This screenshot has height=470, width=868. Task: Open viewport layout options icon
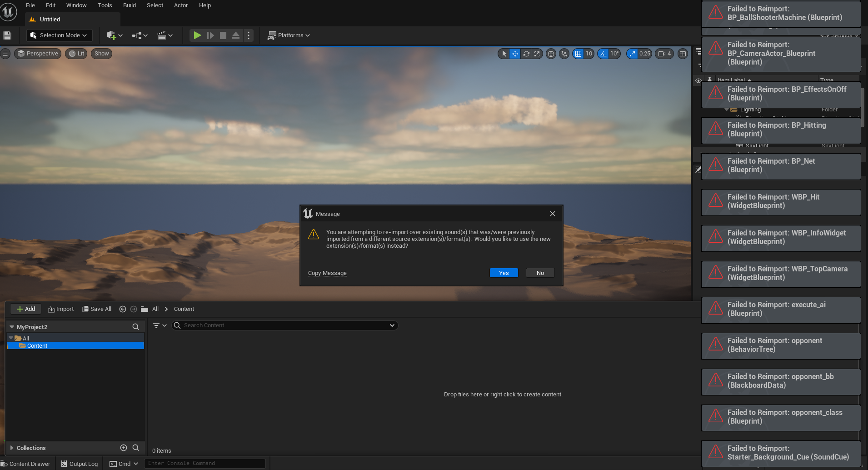pyautogui.click(x=683, y=54)
